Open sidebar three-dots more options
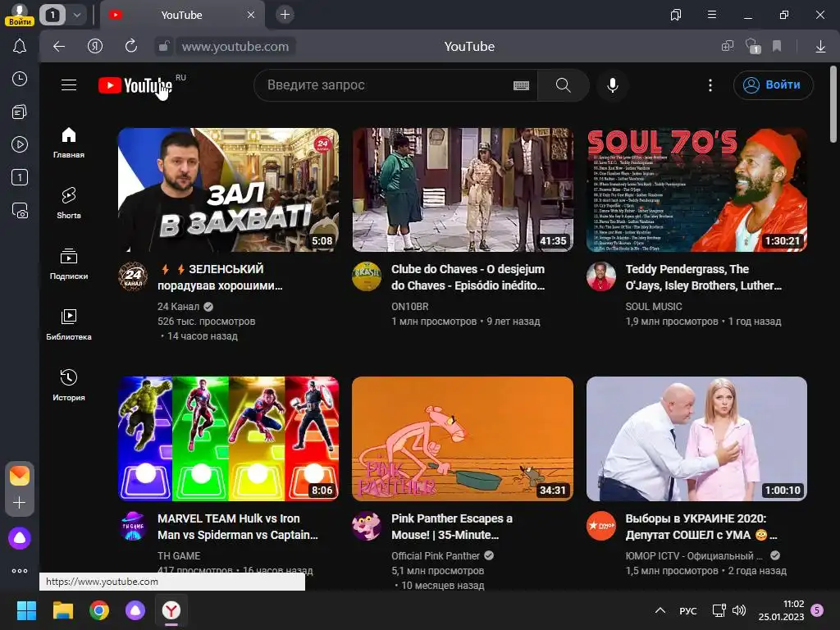The image size is (840, 630). click(20, 571)
